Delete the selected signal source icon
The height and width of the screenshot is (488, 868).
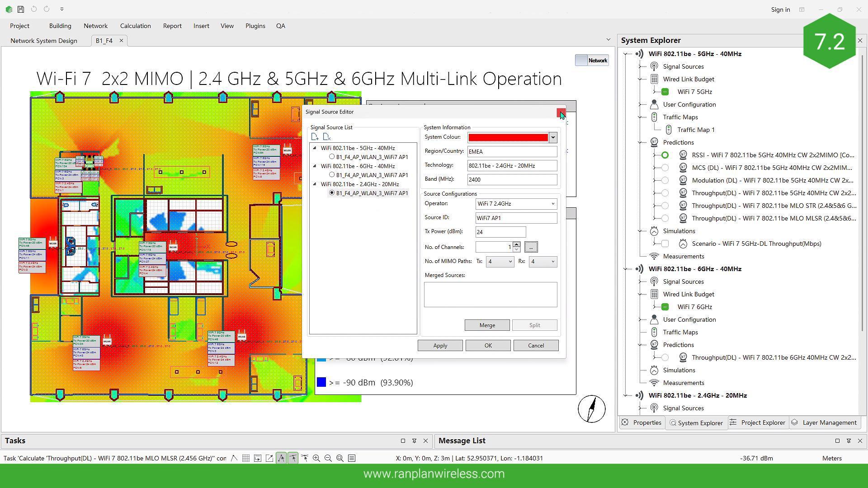pos(327,137)
